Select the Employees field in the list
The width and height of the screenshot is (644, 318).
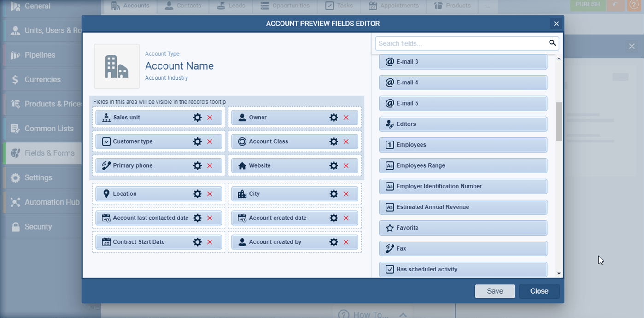(x=463, y=145)
